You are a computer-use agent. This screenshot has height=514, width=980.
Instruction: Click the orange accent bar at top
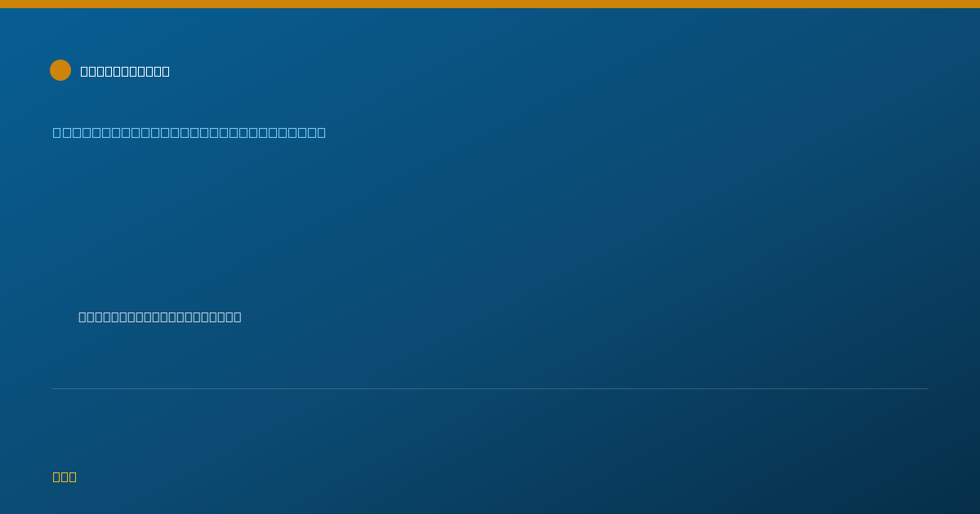point(490,4)
